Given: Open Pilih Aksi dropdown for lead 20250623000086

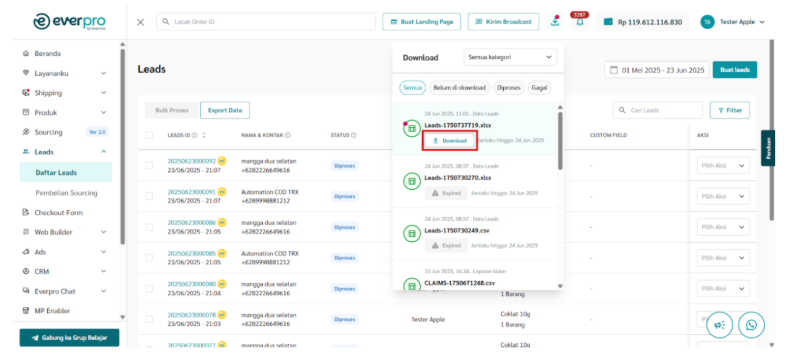Looking at the screenshot, I should (x=723, y=227).
